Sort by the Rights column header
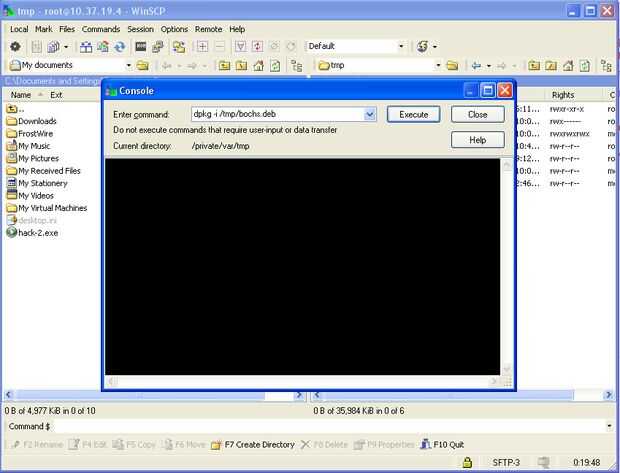This screenshot has height=473, width=620. (x=563, y=95)
